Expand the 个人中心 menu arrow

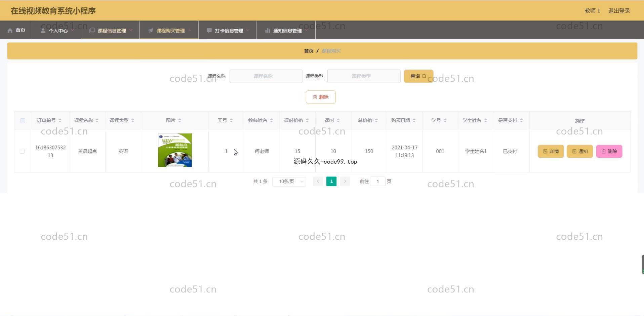[72, 30]
